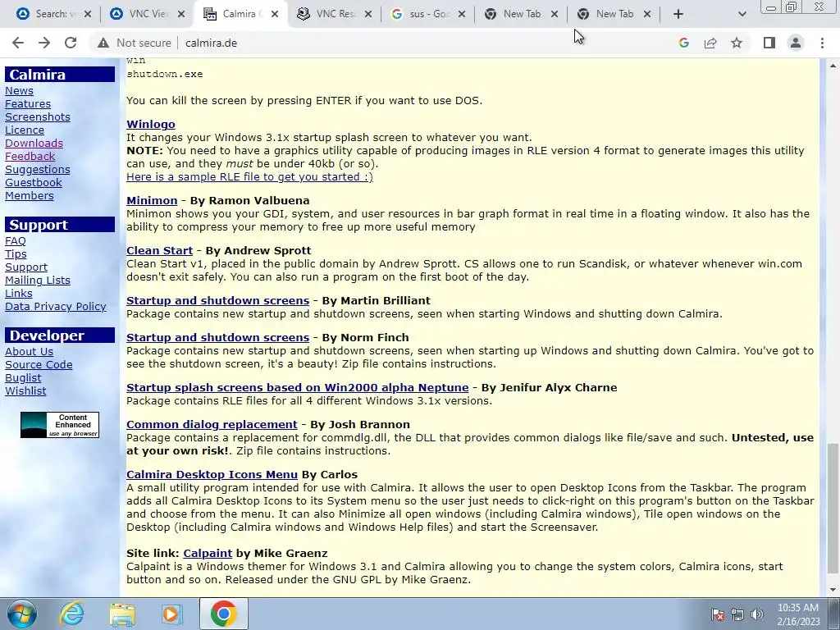Open Win2000 alpha Neptune splash screens link
The height and width of the screenshot is (630, 840).
click(x=297, y=387)
